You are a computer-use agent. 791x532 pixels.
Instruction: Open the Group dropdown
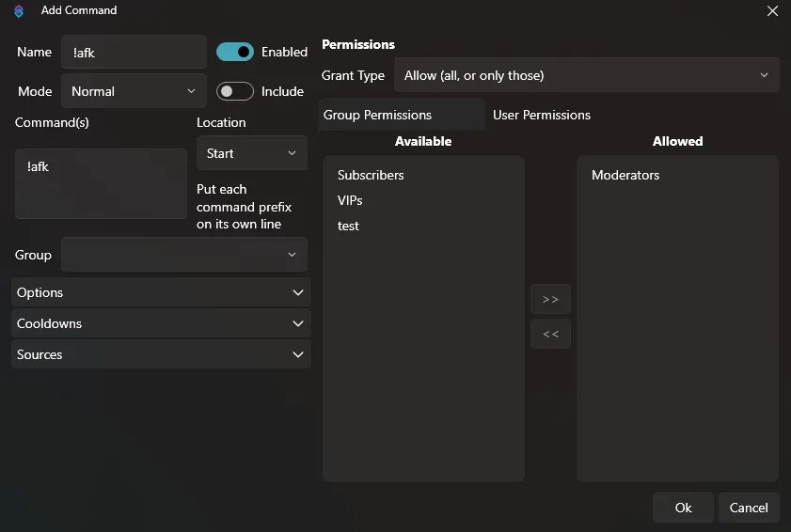(x=184, y=255)
